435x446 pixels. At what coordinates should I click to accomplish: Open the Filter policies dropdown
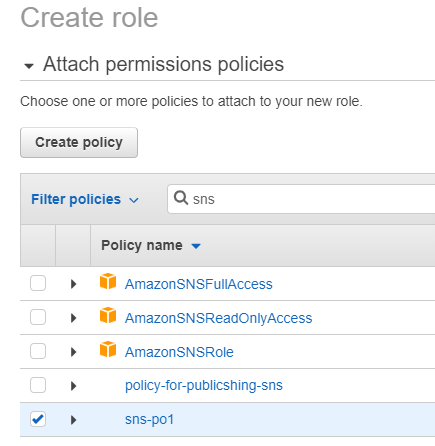click(x=85, y=199)
